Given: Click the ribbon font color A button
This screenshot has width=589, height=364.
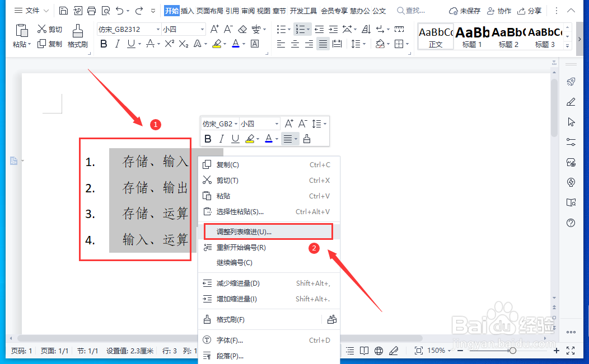Looking at the screenshot, I should [236, 44].
